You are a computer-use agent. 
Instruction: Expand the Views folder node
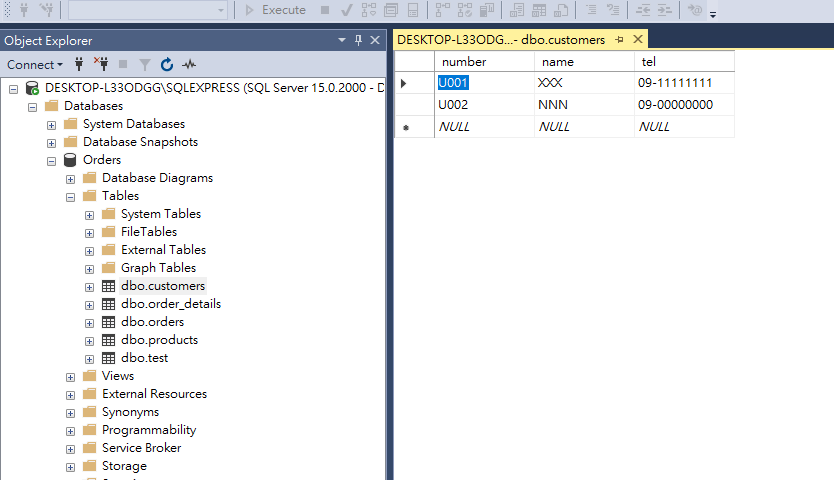click(71, 376)
